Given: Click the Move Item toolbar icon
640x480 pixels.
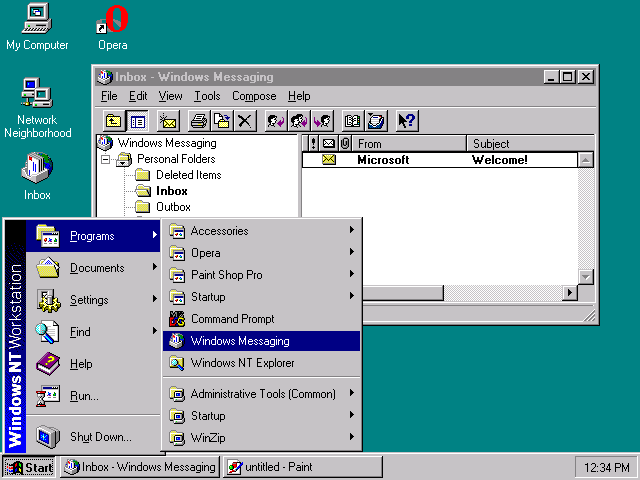Looking at the screenshot, I should tap(222, 121).
